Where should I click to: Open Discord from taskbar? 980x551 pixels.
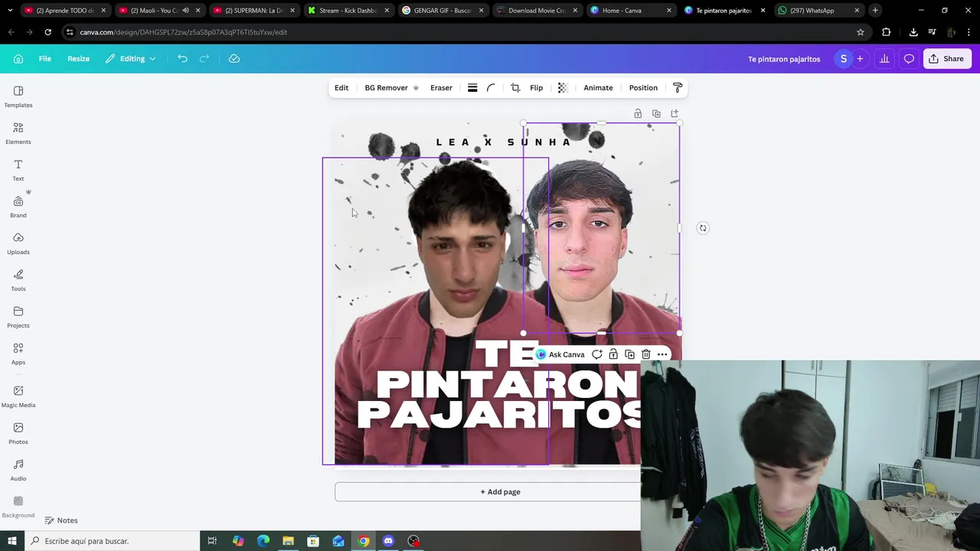coord(388,541)
